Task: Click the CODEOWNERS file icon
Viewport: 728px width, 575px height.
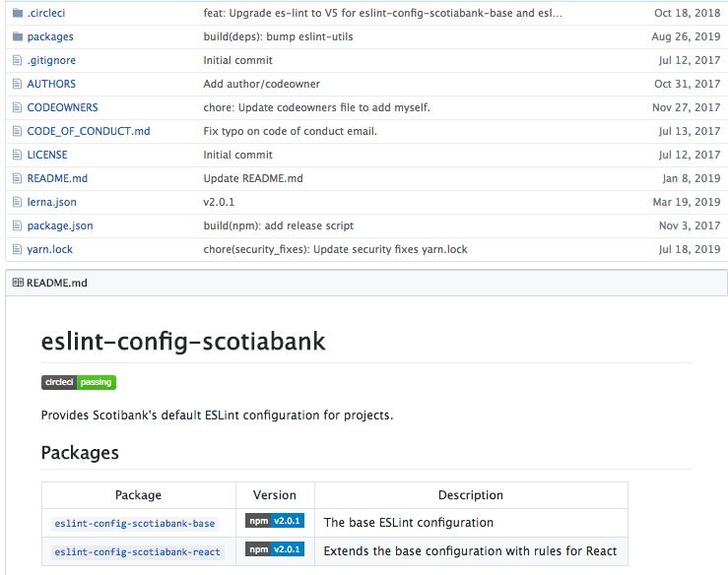Action: (x=17, y=107)
